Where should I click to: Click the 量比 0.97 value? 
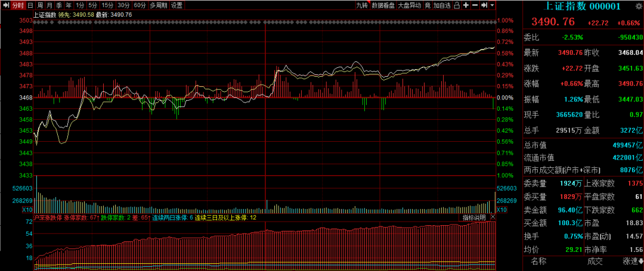click(636, 115)
